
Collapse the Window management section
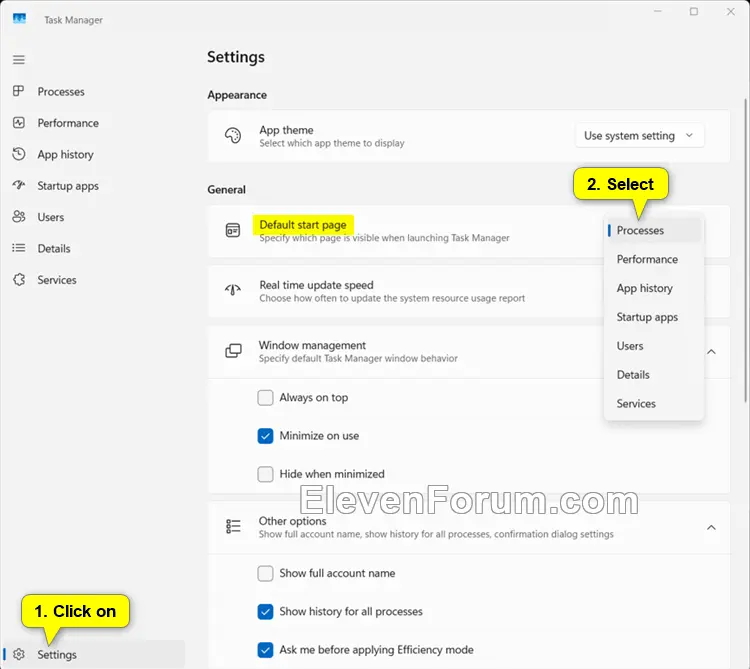[x=711, y=352]
